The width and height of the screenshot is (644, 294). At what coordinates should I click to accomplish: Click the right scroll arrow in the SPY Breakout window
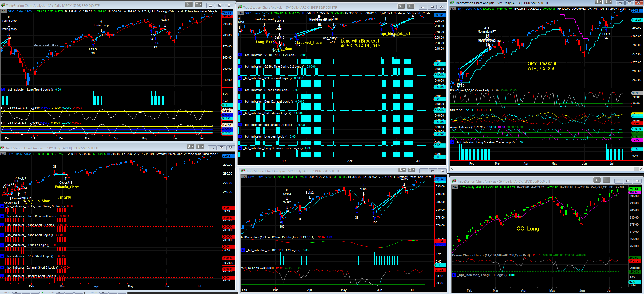click(x=641, y=168)
